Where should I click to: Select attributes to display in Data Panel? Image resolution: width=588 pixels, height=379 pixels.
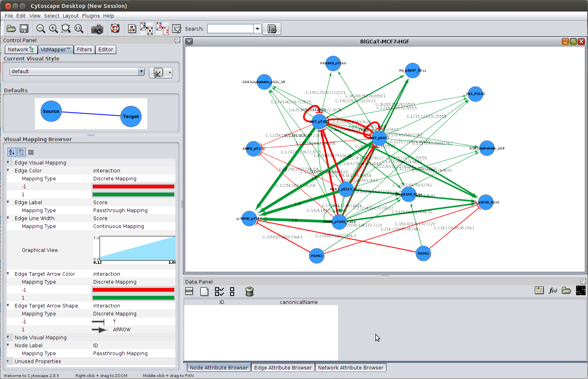[189, 292]
